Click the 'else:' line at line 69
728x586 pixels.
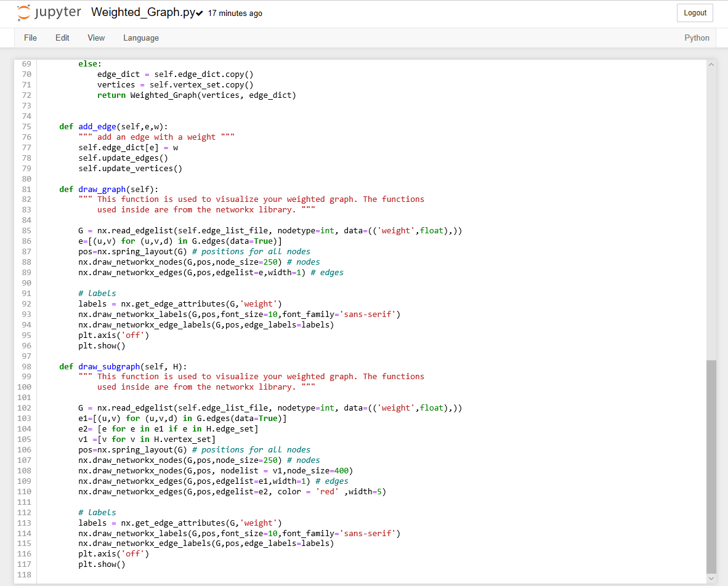click(x=89, y=64)
